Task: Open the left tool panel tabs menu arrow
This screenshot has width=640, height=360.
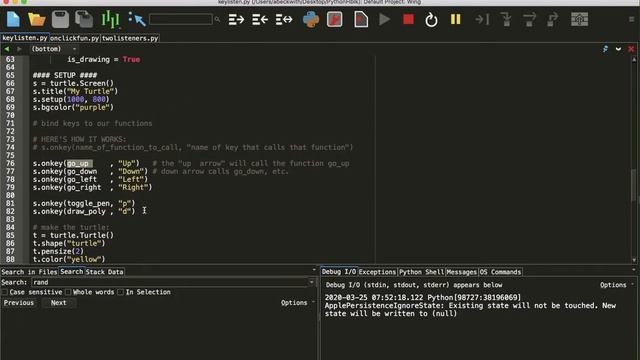Action: pos(314,269)
